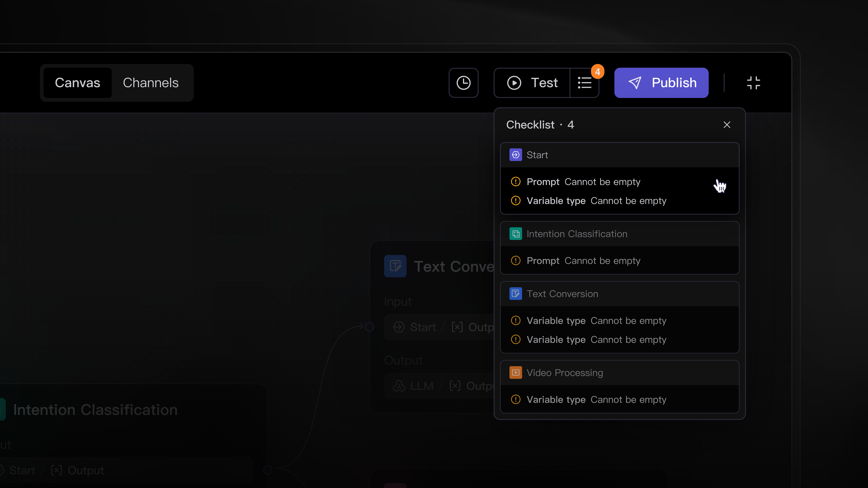Click the Text Conversion node's input connector
This screenshot has height=488, width=868.
[370, 327]
